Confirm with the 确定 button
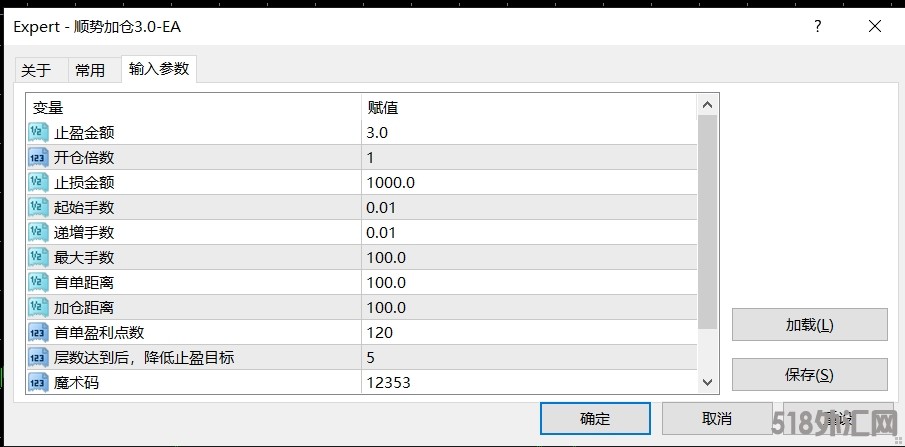Screen dimensions: 905x447 (594, 418)
